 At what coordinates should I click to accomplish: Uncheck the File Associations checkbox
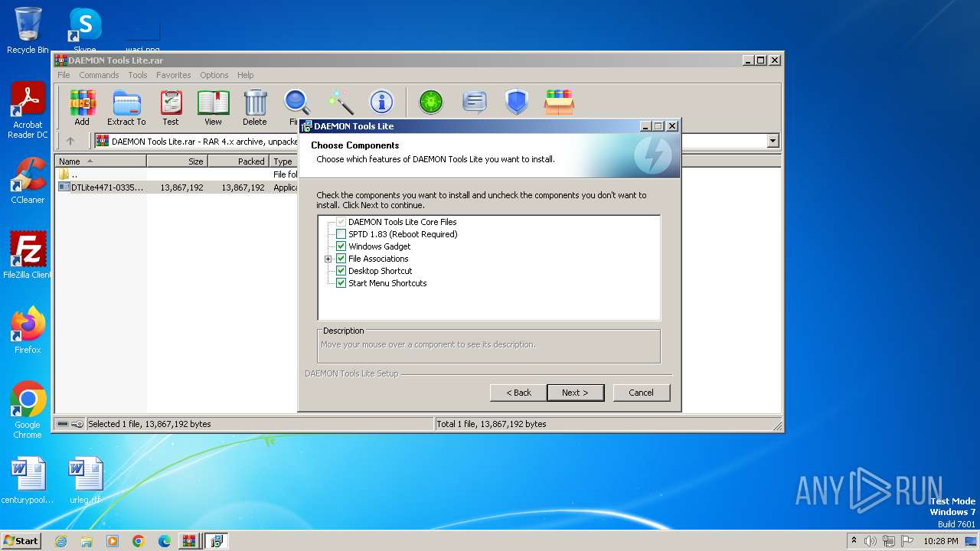[341, 259]
